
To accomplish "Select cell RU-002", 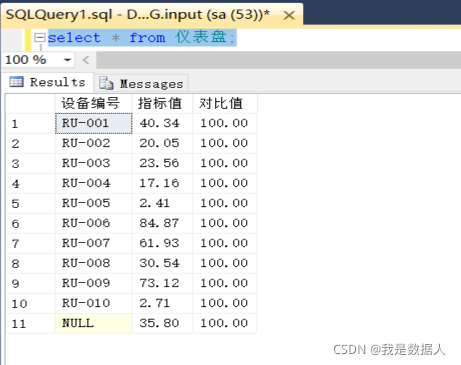I will coord(93,143).
